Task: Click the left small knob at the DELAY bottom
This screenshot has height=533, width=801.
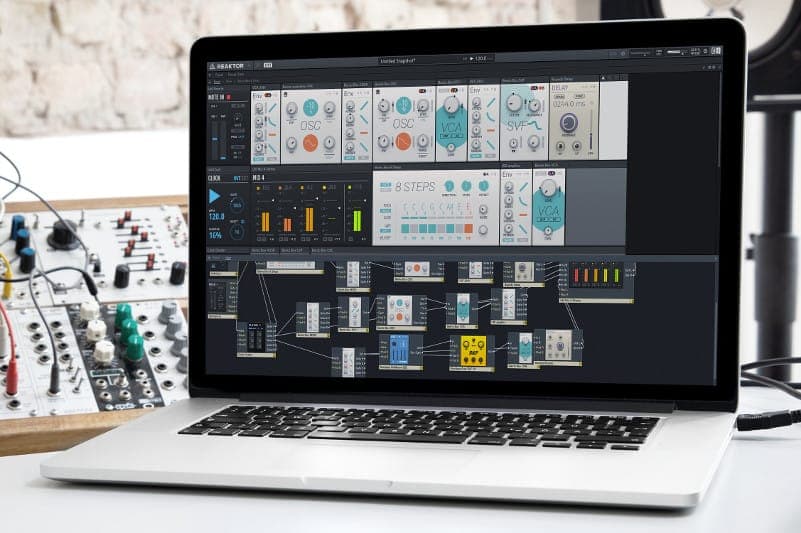Action: [560, 147]
